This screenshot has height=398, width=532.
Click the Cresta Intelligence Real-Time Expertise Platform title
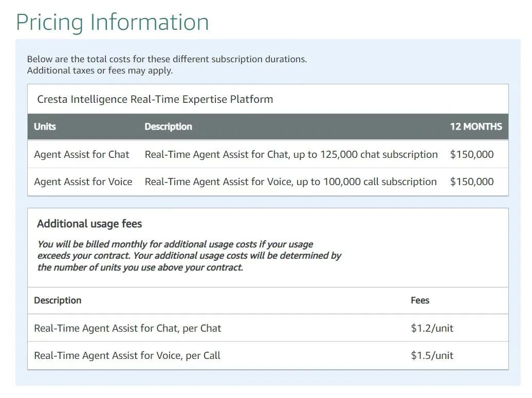[155, 99]
